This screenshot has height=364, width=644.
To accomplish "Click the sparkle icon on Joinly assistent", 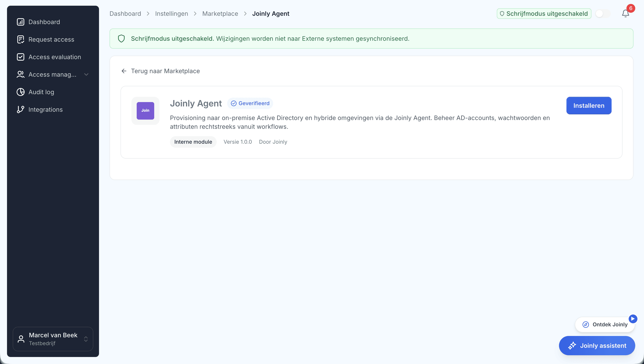I will click(x=572, y=346).
